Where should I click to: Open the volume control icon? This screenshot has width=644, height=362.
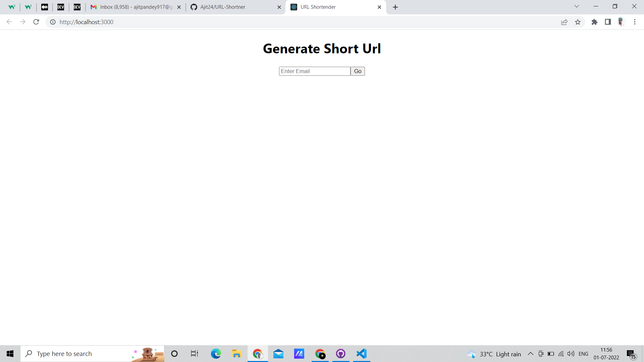point(571,354)
